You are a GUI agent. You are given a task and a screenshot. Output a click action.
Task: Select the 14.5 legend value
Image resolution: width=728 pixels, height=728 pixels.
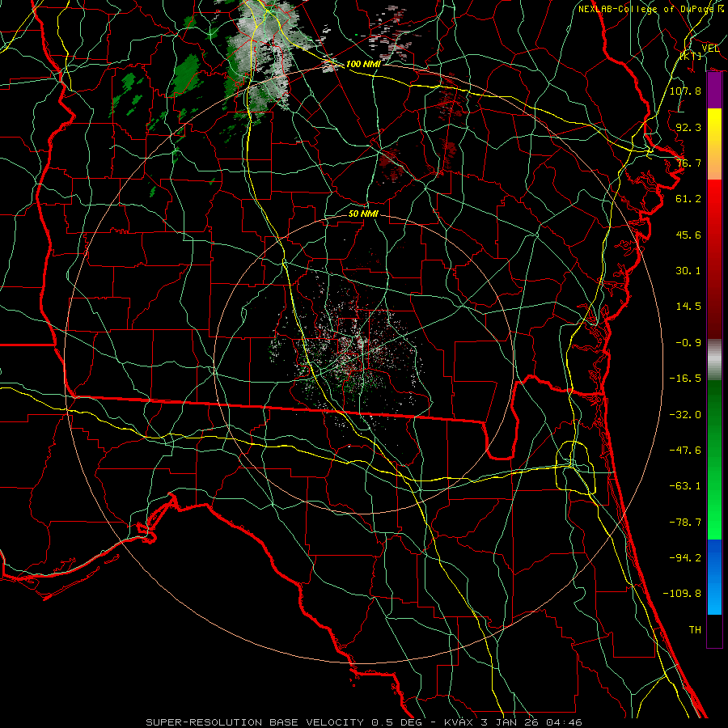688,307
